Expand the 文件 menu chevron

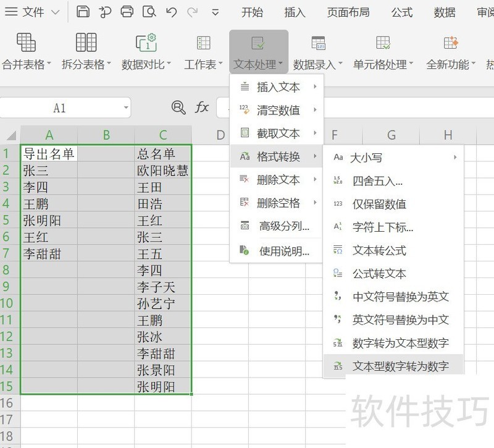pos(55,12)
